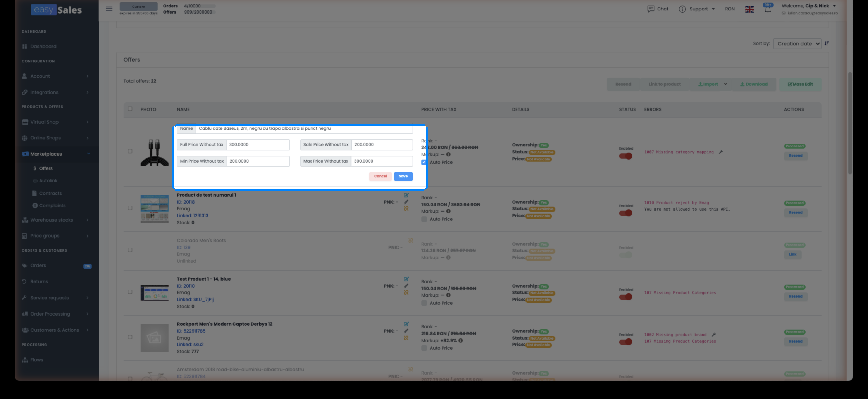The height and width of the screenshot is (399, 868).
Task: Open the Import dropdown arrow
Action: point(725,84)
